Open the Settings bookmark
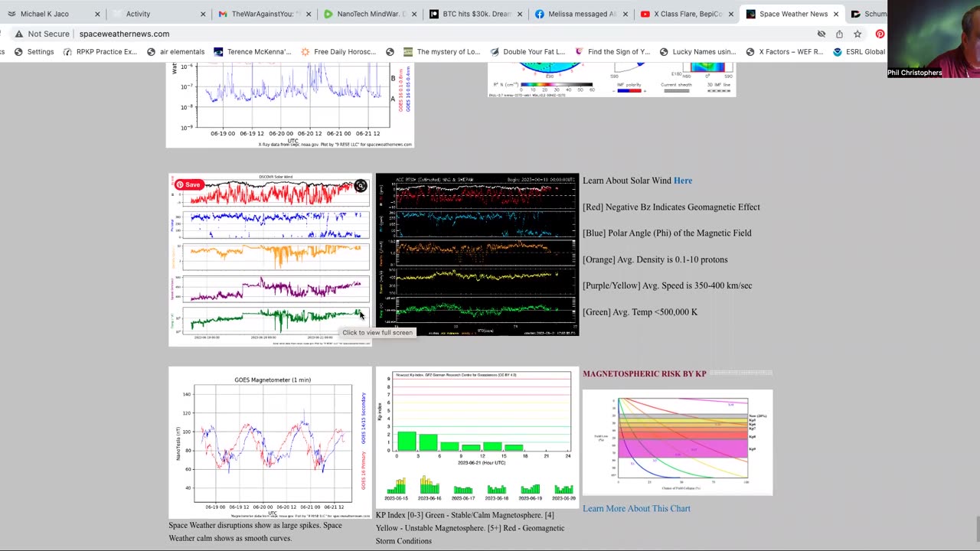Viewport: 980px width, 551px height. (33, 52)
